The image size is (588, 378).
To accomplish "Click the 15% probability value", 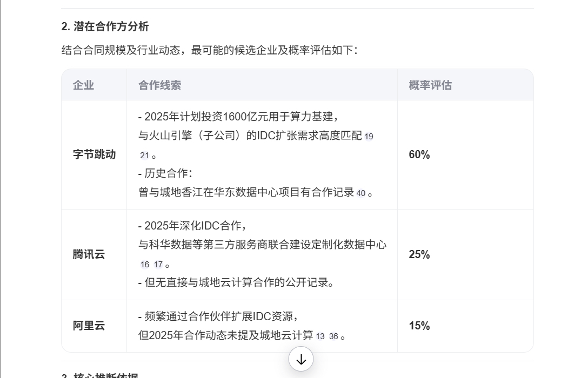I will 419,326.
